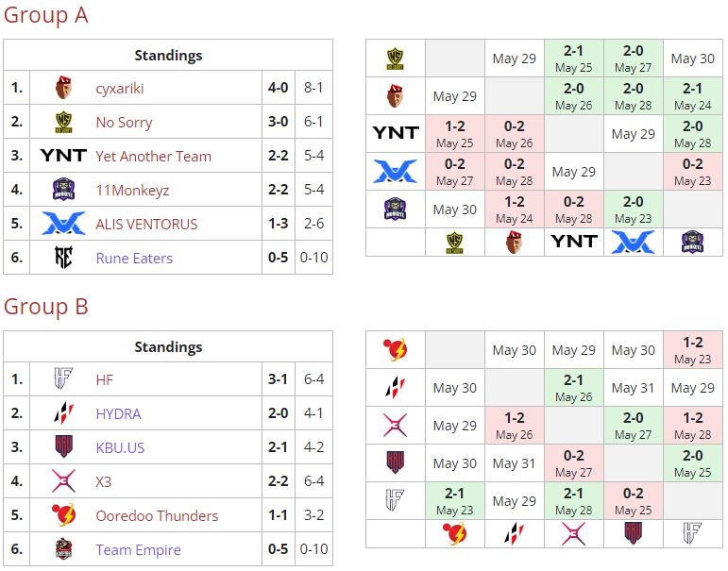Screen dimensions: 728x571
Task: Click the cyxariki logo in Group A standings
Action: pyautogui.click(x=63, y=89)
